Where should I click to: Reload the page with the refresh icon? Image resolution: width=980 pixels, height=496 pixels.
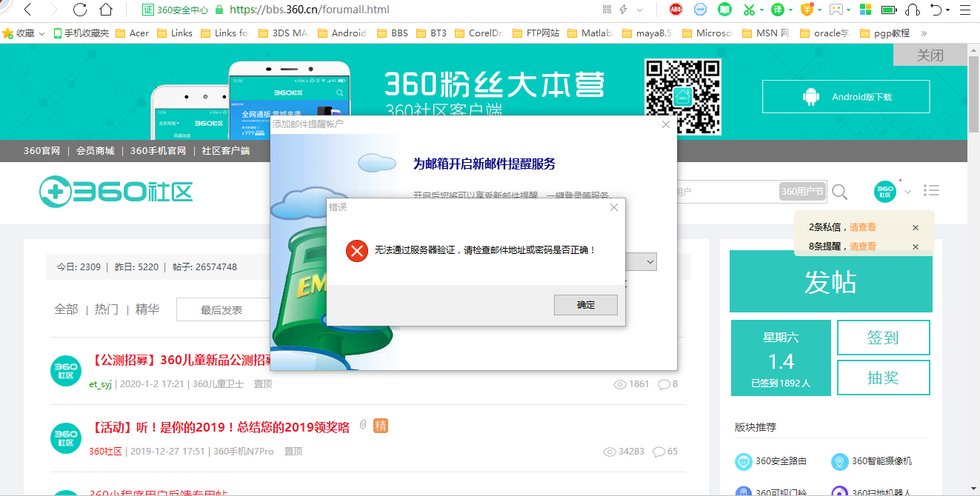80,10
